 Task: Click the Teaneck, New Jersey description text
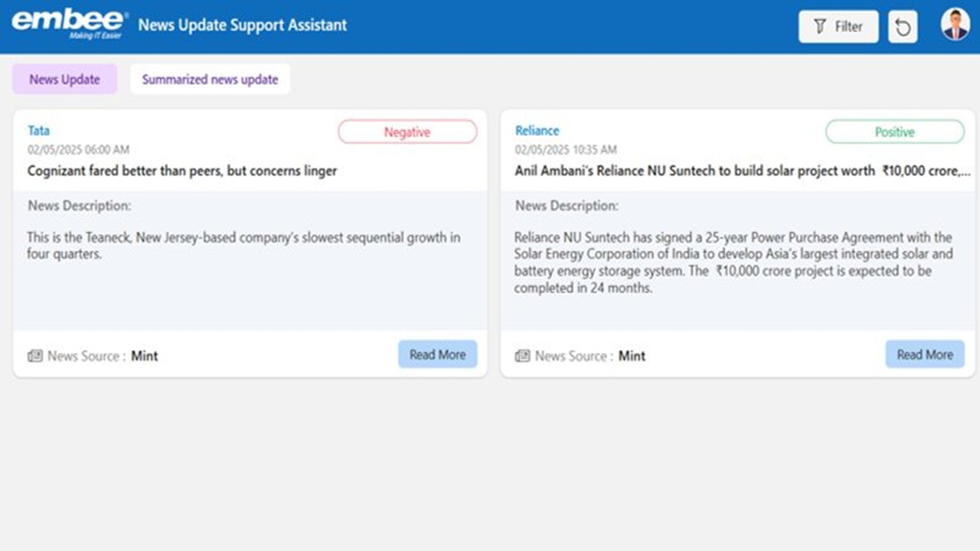point(243,246)
